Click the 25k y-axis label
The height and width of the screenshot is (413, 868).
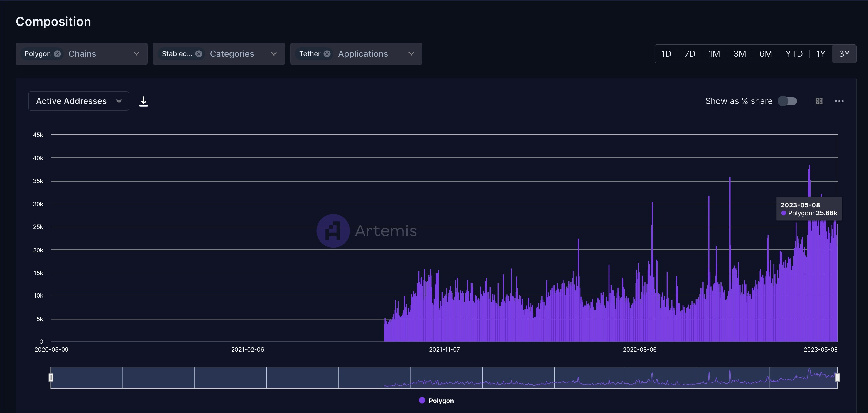point(38,227)
